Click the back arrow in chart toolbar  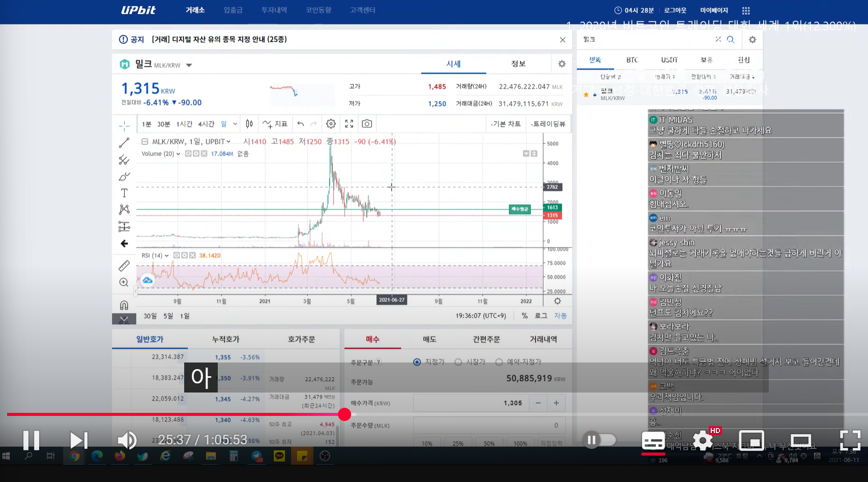click(124, 244)
